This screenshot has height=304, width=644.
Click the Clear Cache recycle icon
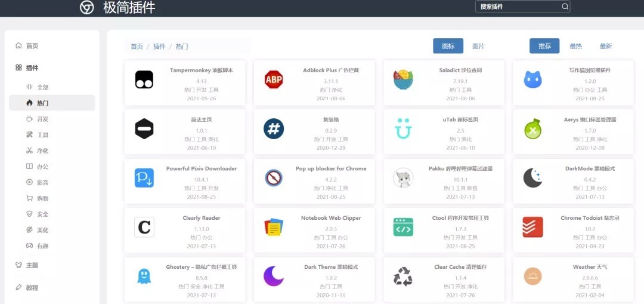(403, 276)
